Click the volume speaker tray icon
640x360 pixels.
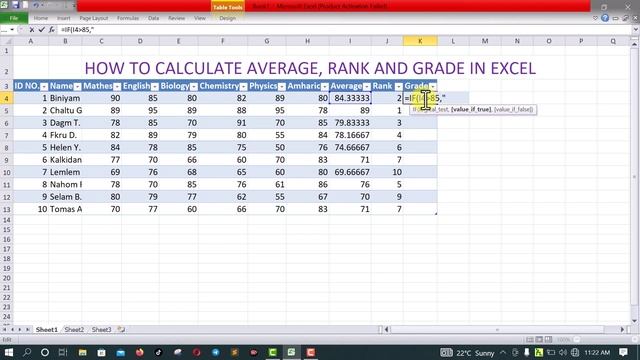click(x=563, y=353)
